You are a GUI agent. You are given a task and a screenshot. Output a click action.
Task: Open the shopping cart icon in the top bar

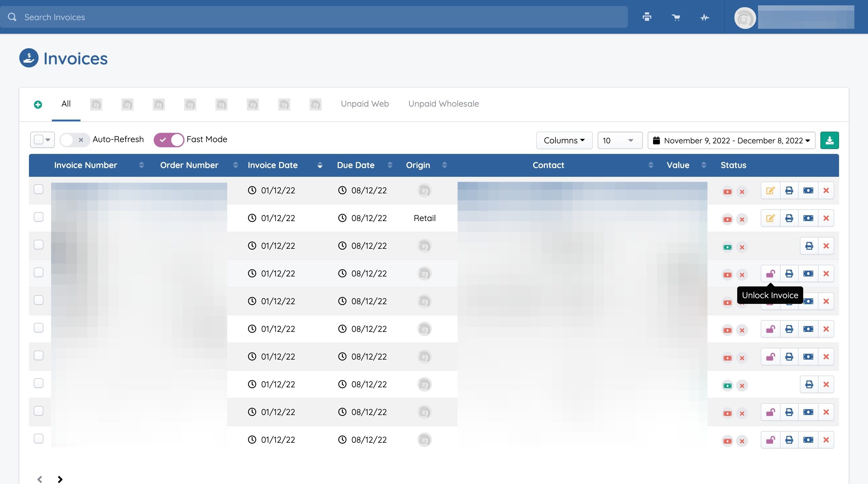676,17
